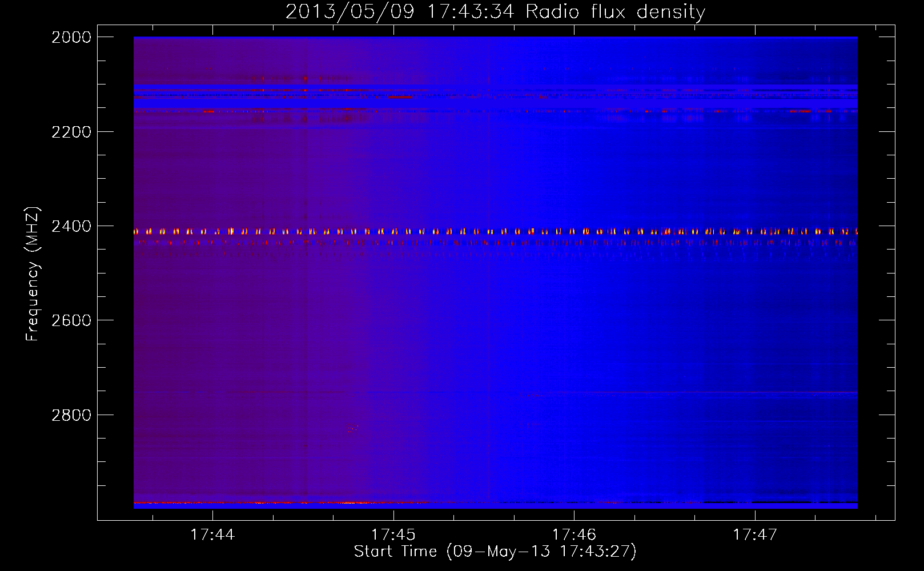Click the 17:47 time tick label
Image resolution: width=924 pixels, height=571 pixels.
[755, 534]
